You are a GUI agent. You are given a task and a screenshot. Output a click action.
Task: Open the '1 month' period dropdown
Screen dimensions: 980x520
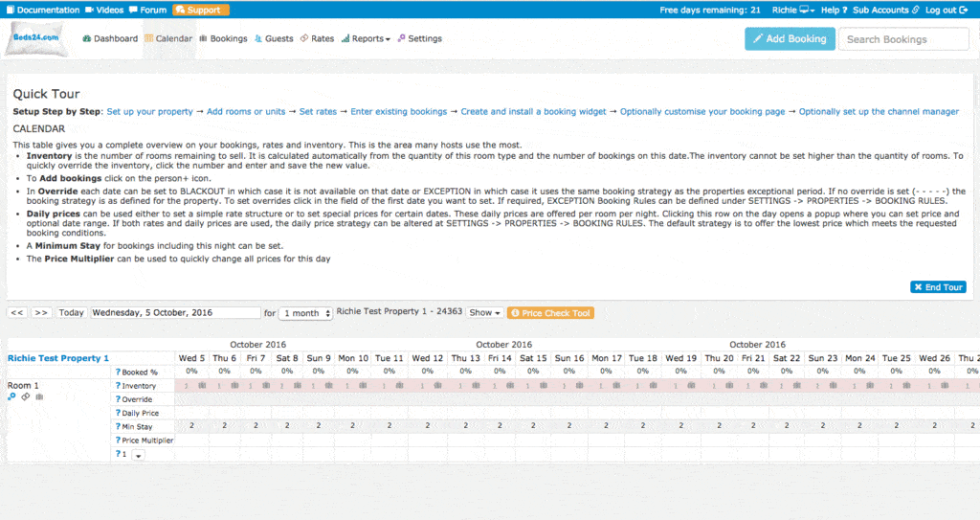coord(305,313)
